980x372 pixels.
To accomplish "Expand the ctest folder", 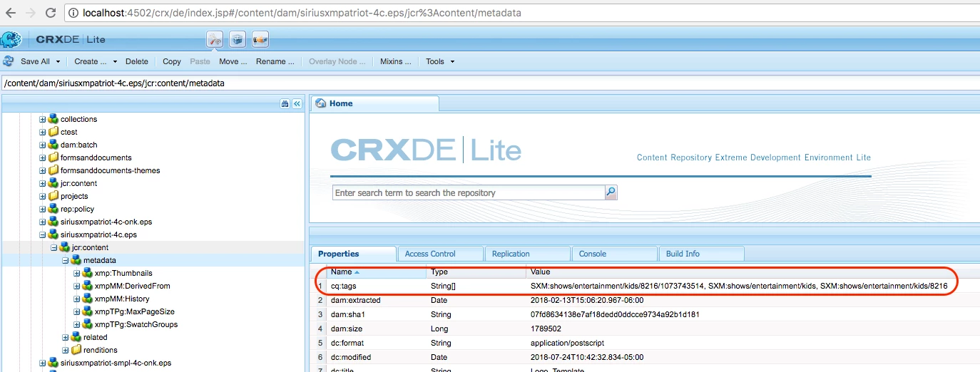I will (43, 132).
